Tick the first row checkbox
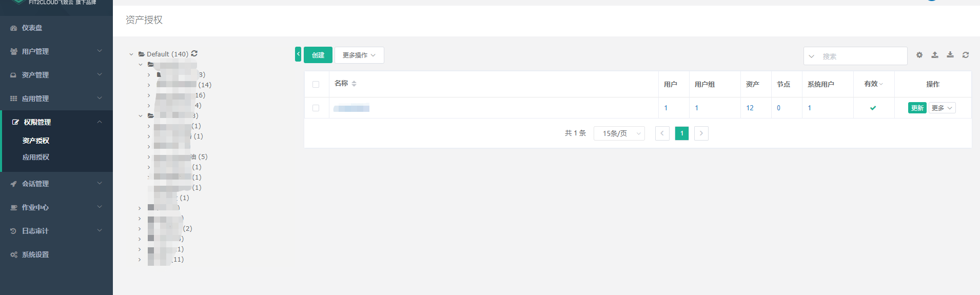This screenshot has height=295, width=980. pos(316,108)
